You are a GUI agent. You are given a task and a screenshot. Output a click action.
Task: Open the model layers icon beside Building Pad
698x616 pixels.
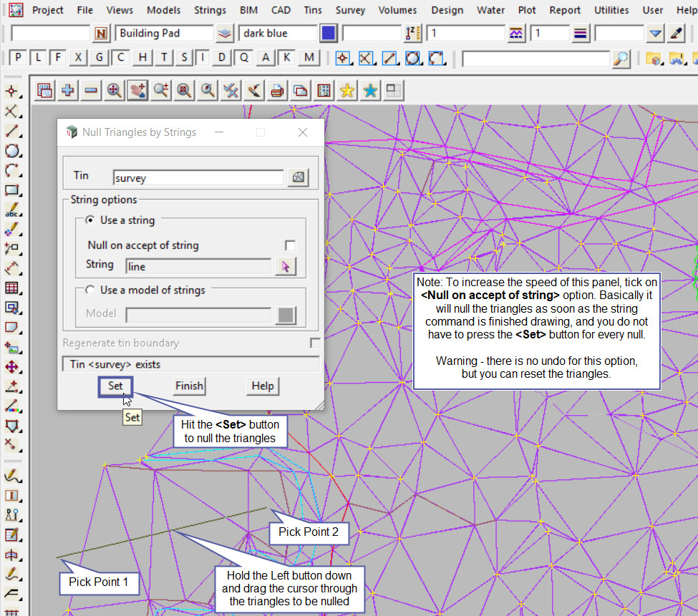click(x=225, y=34)
